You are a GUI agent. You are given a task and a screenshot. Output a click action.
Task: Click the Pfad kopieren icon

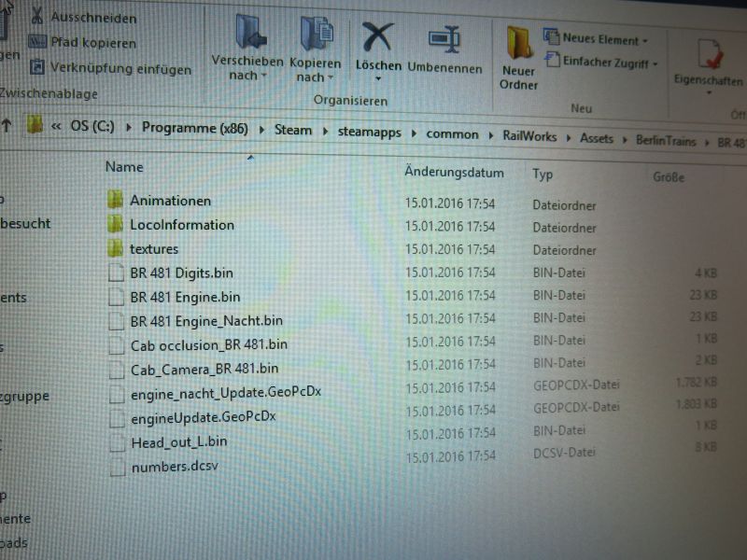point(37,41)
